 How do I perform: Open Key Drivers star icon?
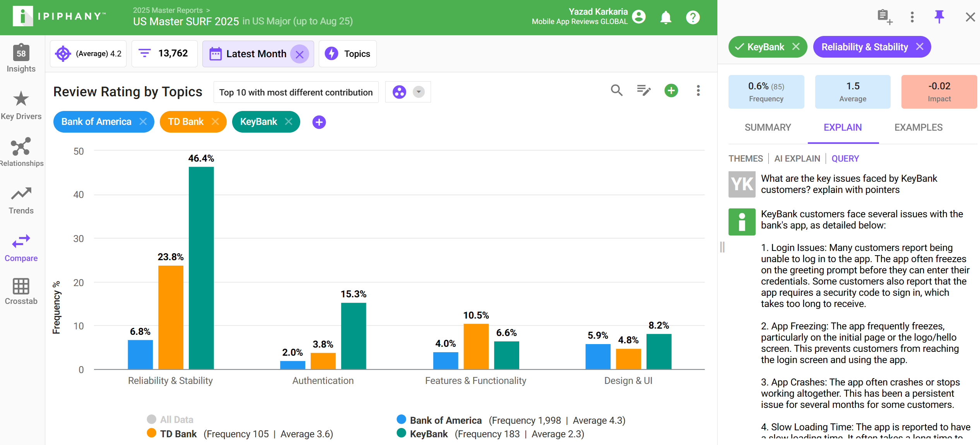coord(21,99)
